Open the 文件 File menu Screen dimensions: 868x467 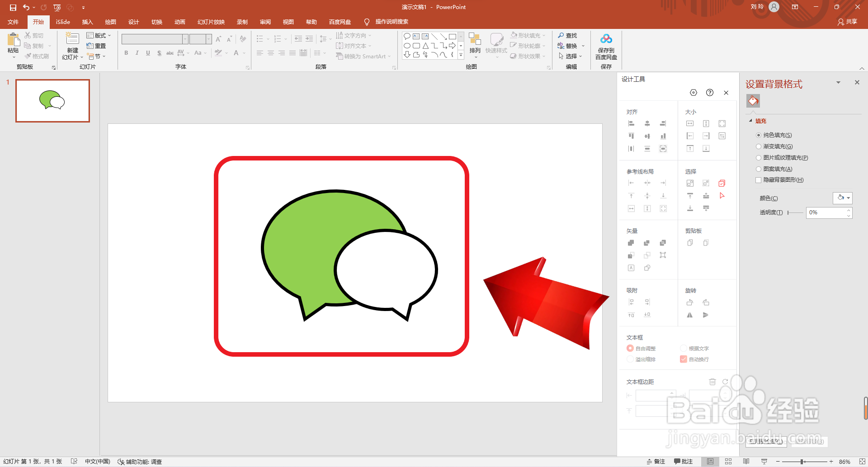pos(13,22)
